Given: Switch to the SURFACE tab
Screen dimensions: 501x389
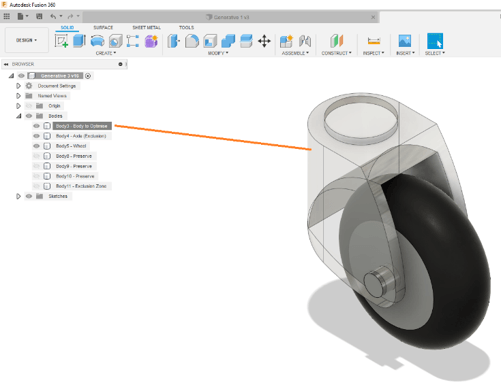Looking at the screenshot, I should tap(103, 27).
